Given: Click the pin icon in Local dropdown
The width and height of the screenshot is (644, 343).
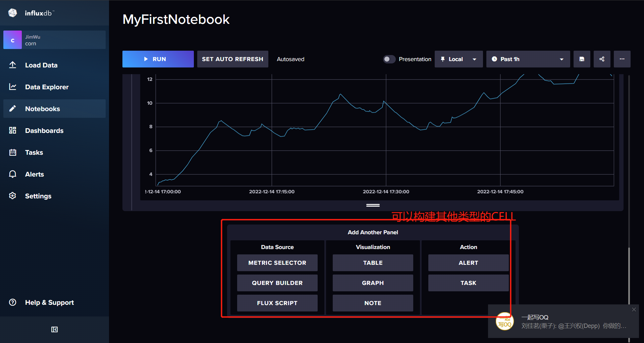Looking at the screenshot, I should click(443, 59).
